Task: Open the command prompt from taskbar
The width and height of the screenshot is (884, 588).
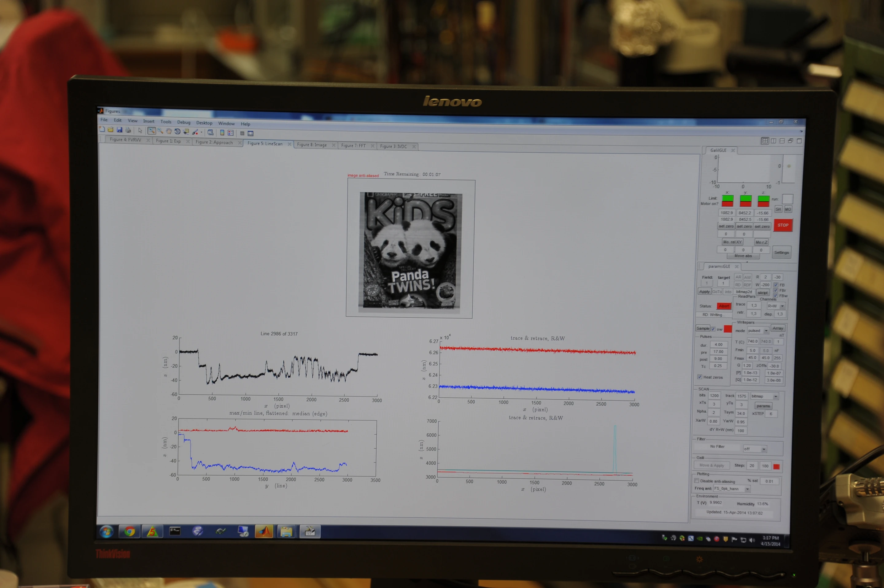Action: [x=175, y=531]
